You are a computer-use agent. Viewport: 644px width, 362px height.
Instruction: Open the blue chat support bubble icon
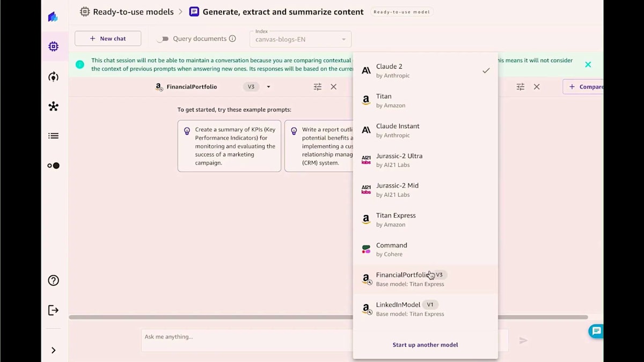pos(596,331)
